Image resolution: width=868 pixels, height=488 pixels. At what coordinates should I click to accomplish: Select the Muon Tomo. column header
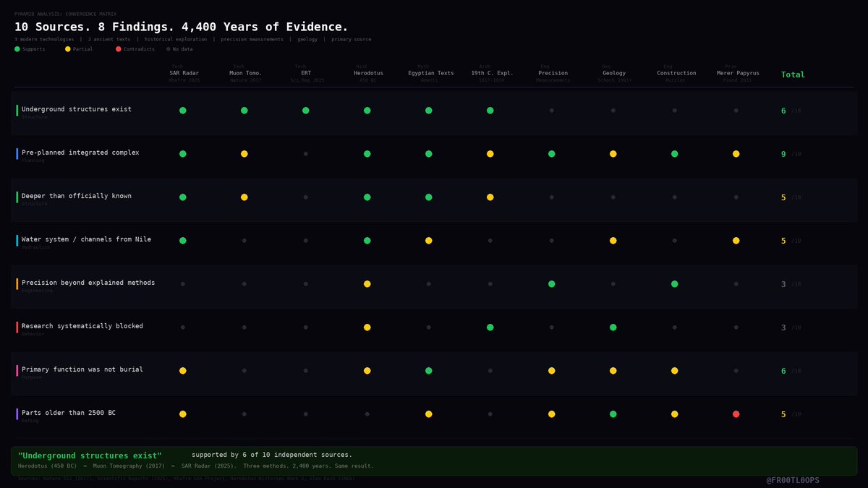click(x=245, y=73)
